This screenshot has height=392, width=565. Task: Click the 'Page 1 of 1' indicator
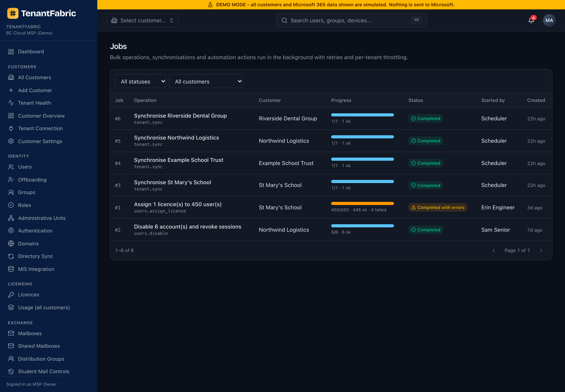(x=517, y=250)
